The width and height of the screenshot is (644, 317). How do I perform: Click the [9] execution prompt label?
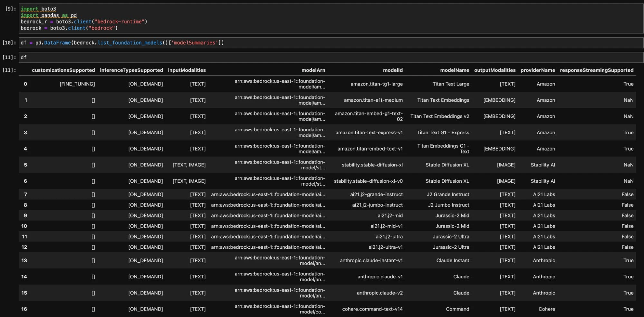[10, 9]
